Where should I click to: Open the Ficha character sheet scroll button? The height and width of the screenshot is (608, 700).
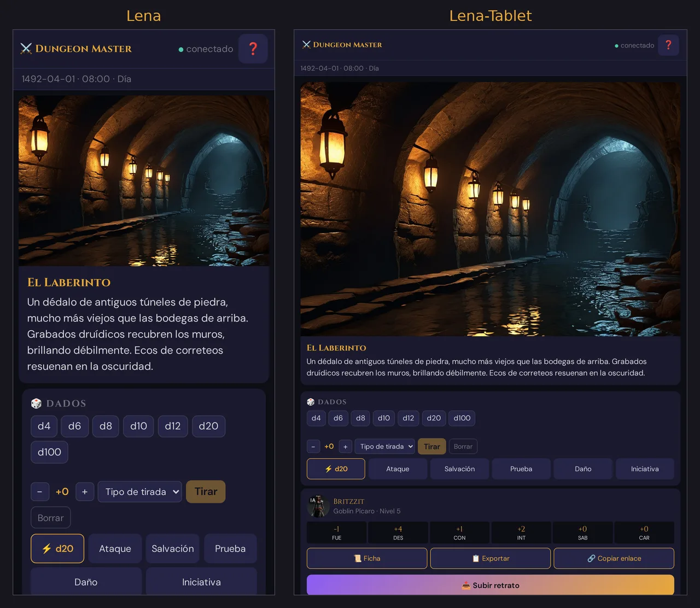367,558
